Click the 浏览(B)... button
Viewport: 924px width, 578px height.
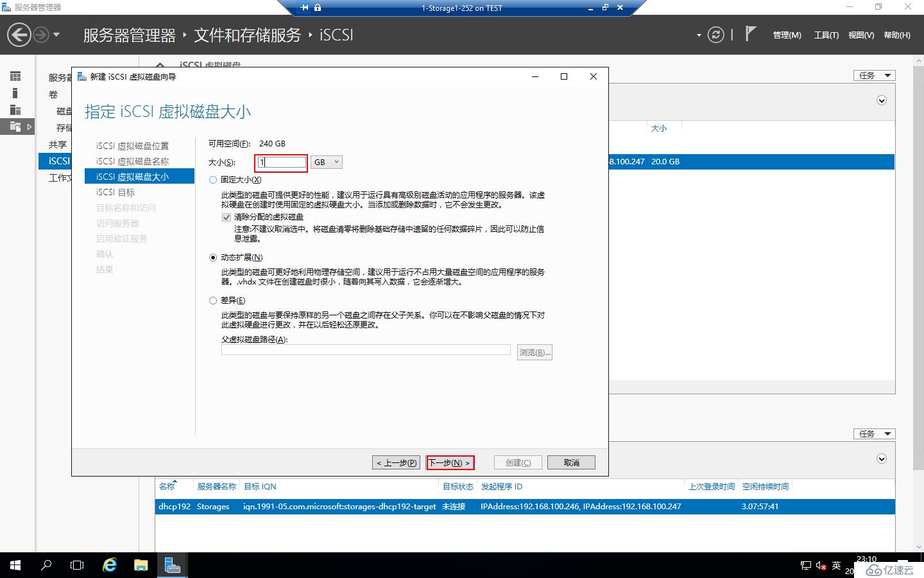click(535, 353)
